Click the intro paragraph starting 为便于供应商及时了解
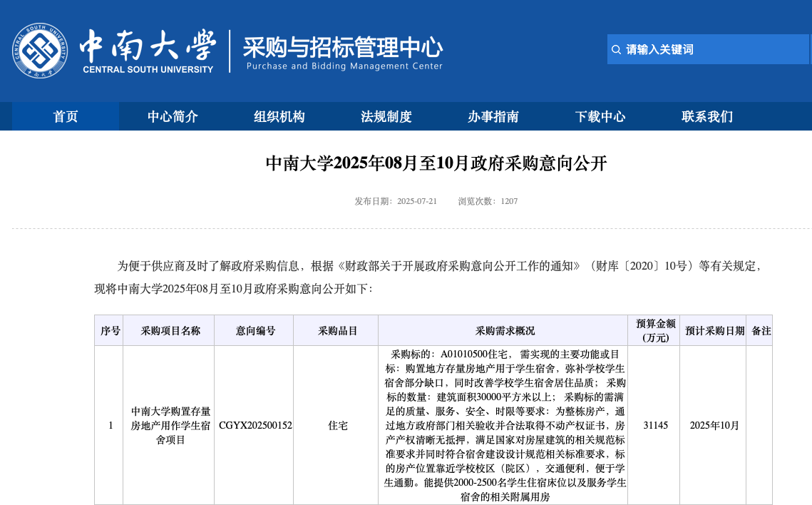Screen dimensions: 812x505 click(428, 277)
